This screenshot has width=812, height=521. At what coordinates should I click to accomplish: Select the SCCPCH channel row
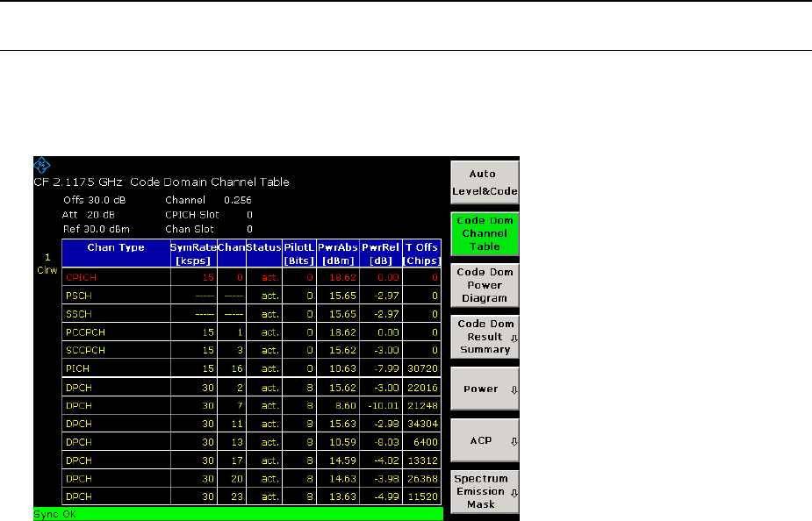(252, 350)
